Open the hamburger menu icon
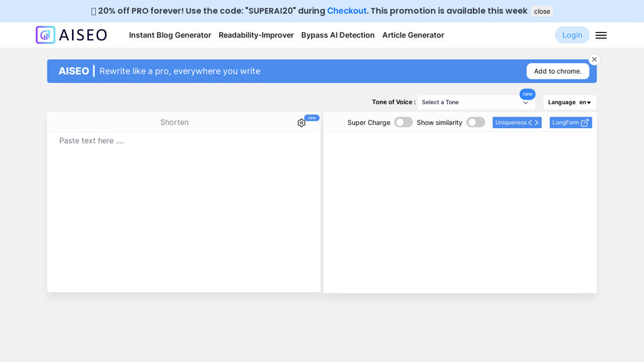The width and height of the screenshot is (644, 362). [601, 35]
